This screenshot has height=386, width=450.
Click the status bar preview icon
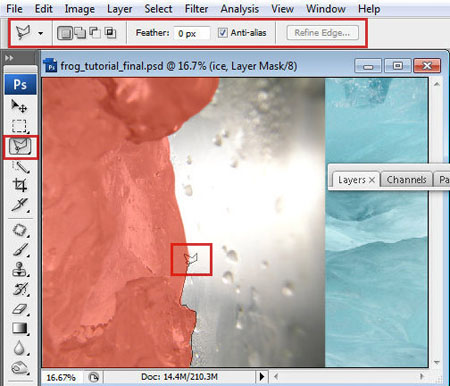(94, 377)
